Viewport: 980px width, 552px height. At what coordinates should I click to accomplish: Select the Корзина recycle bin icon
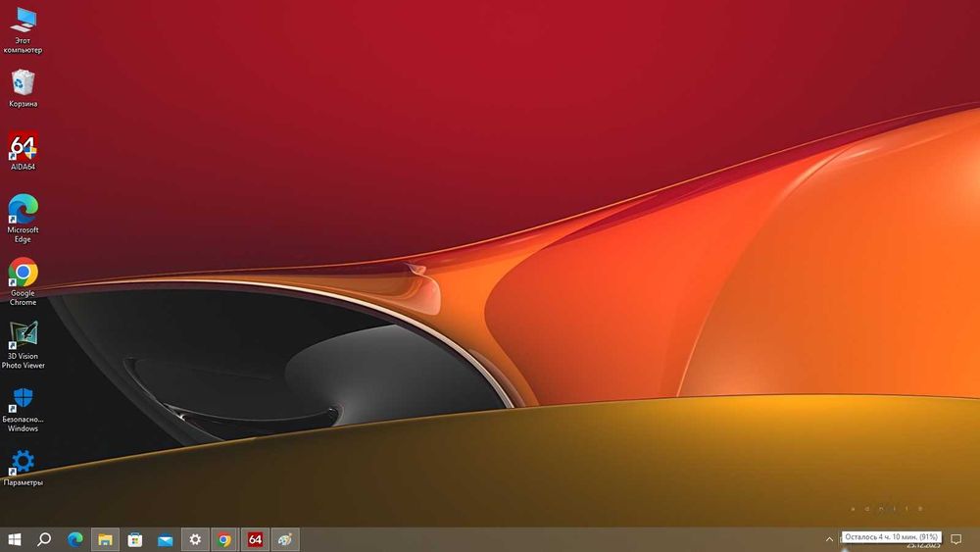pyautogui.click(x=24, y=89)
